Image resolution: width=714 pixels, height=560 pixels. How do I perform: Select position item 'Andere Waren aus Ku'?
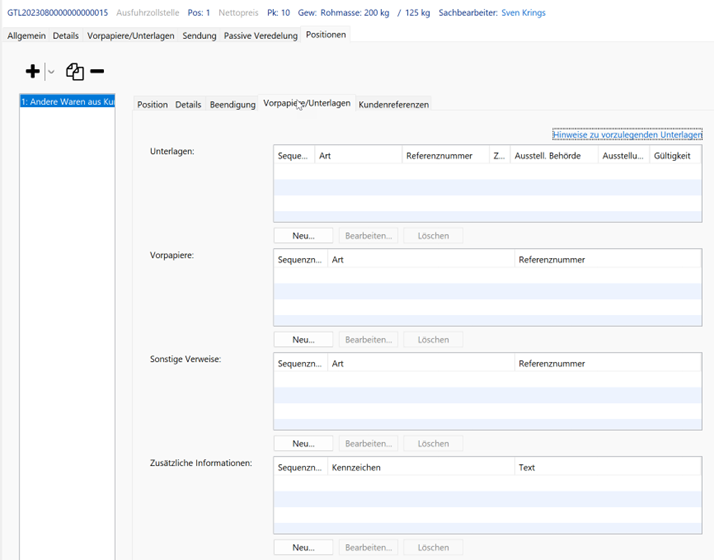[x=68, y=103]
